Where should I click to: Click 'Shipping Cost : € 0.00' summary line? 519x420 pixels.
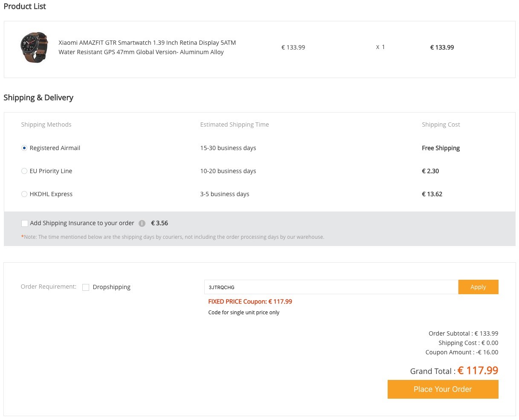tap(468, 343)
